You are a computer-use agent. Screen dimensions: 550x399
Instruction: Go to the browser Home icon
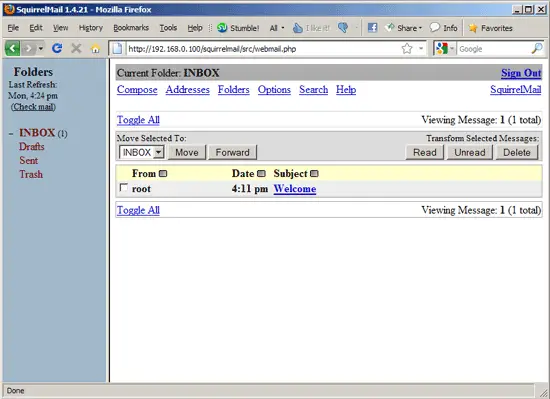click(95, 49)
